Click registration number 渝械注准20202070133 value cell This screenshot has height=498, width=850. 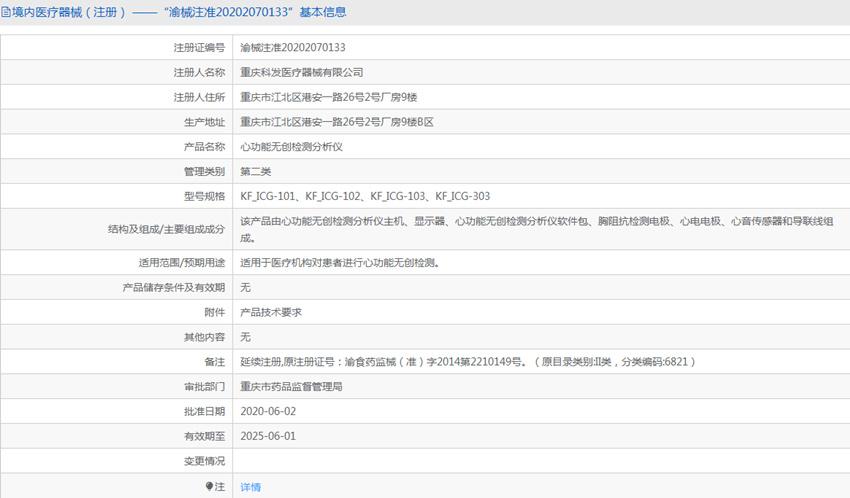click(x=293, y=47)
